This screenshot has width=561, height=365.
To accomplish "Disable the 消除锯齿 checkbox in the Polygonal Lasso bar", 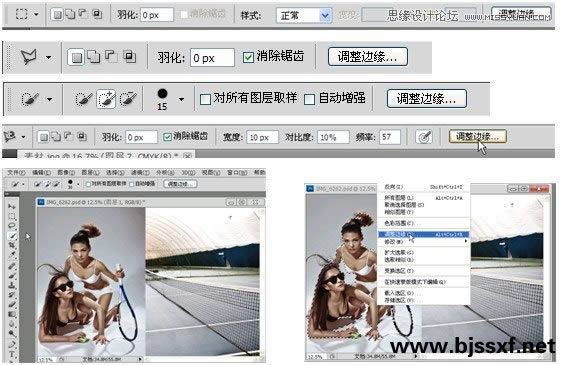I will click(x=248, y=58).
